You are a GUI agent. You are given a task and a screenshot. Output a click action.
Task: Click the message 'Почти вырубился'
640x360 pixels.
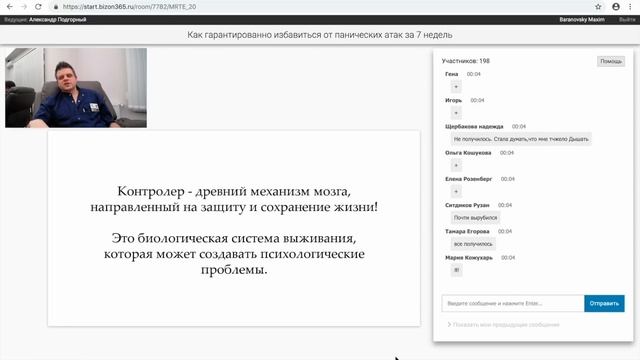coord(476,218)
